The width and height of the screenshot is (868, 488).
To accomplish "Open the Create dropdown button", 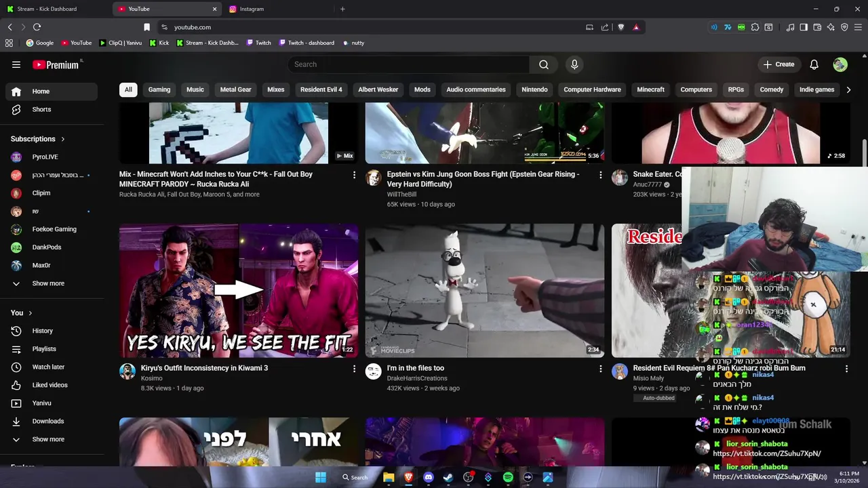I will coord(778,64).
